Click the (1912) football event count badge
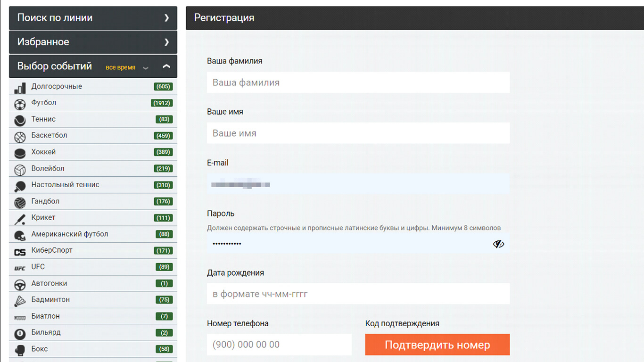Viewport: 644px width, 362px height. click(x=162, y=103)
